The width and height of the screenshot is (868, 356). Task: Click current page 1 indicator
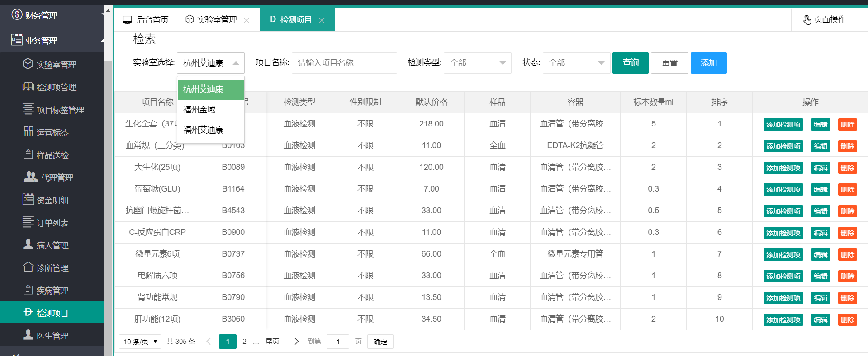tap(228, 342)
